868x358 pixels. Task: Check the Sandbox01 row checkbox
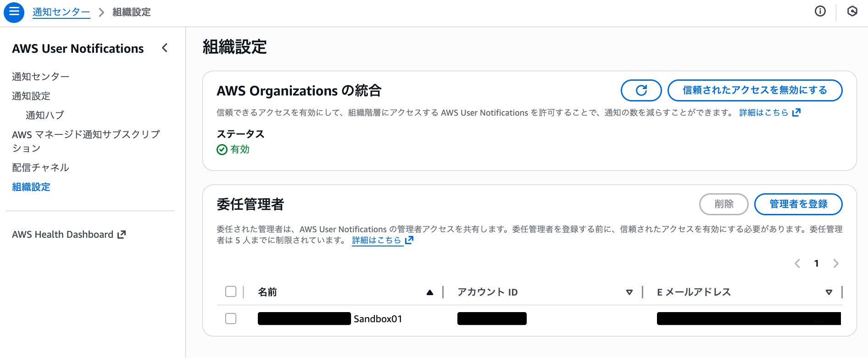coord(231,319)
